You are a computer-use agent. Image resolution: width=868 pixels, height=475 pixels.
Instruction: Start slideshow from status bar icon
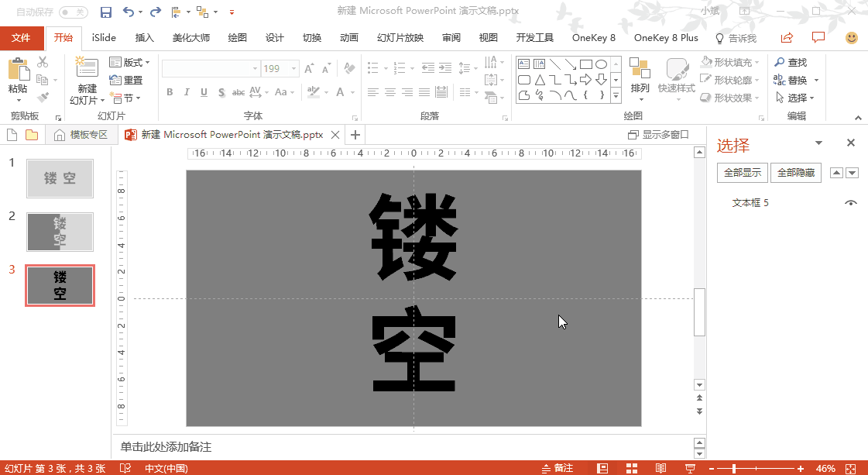[x=690, y=468]
